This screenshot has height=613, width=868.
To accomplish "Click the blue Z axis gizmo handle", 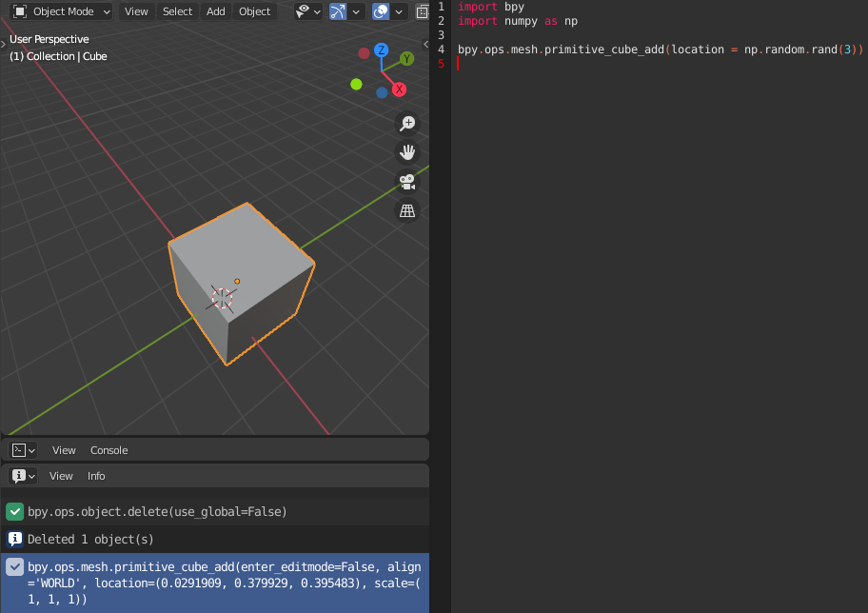I will pos(381,49).
